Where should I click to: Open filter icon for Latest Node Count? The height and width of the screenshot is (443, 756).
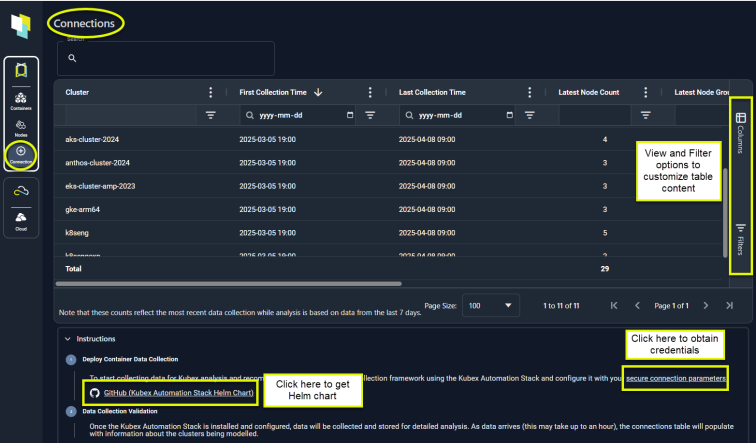click(x=646, y=115)
